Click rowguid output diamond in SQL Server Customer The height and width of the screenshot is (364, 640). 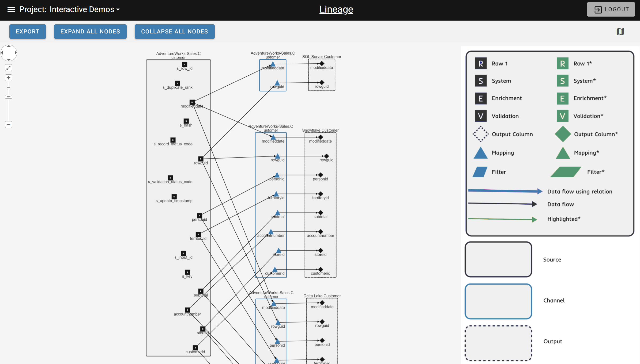pyautogui.click(x=322, y=83)
